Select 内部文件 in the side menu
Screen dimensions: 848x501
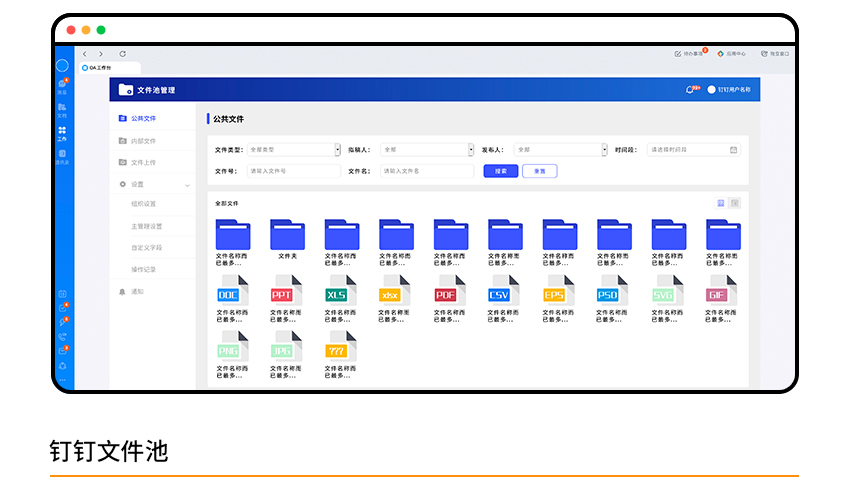click(143, 141)
